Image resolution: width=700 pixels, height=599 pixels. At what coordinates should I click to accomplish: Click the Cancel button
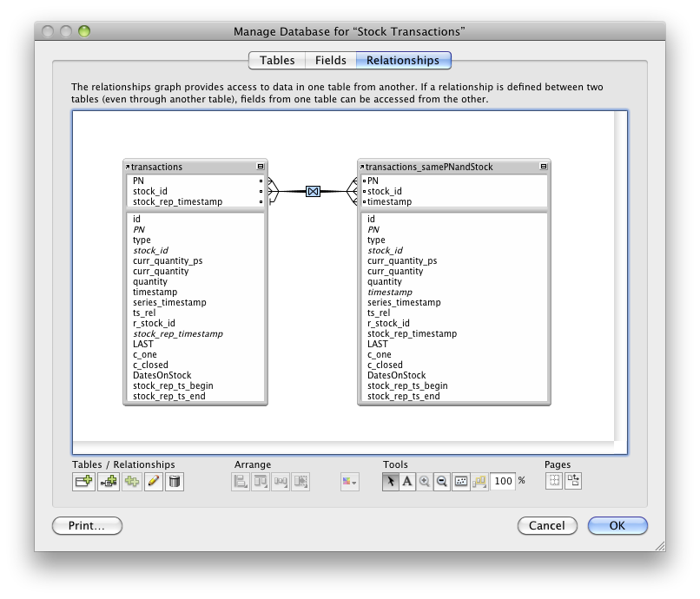[547, 526]
